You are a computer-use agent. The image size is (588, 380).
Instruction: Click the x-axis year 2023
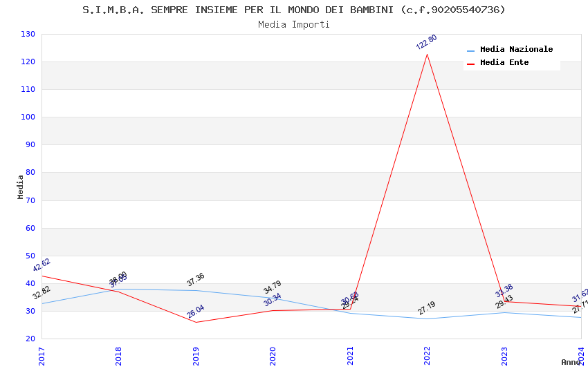click(504, 357)
